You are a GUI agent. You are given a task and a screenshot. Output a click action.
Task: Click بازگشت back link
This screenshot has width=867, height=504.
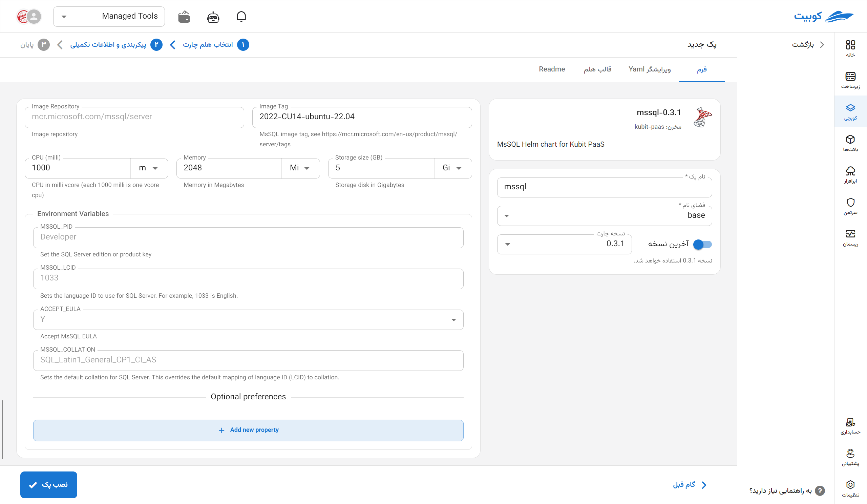point(803,44)
